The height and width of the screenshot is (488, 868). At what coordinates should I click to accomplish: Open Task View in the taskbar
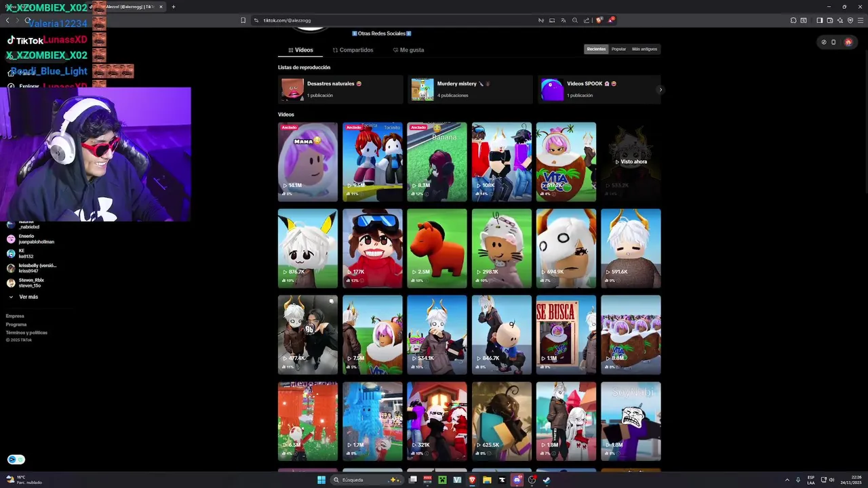[413, 480]
